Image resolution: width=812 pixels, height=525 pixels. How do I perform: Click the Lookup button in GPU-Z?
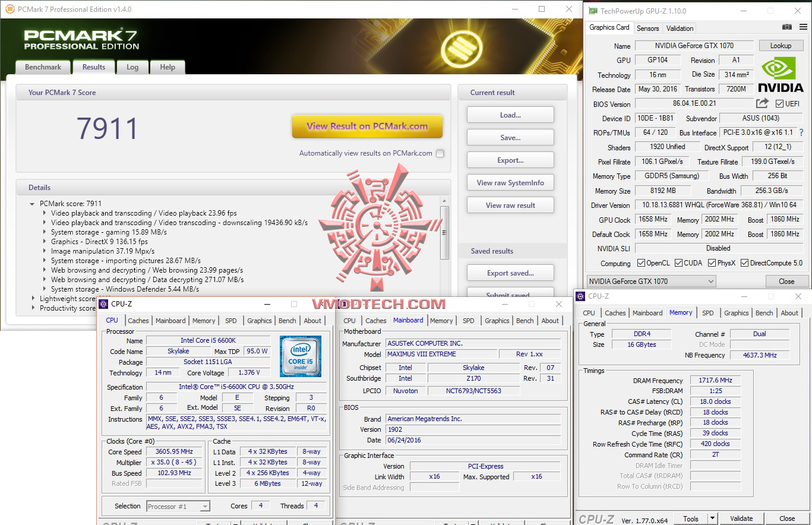[x=781, y=45]
